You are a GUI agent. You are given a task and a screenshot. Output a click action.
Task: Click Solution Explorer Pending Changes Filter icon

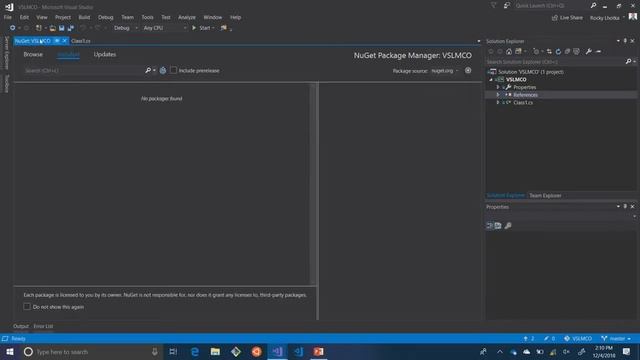(x=536, y=51)
